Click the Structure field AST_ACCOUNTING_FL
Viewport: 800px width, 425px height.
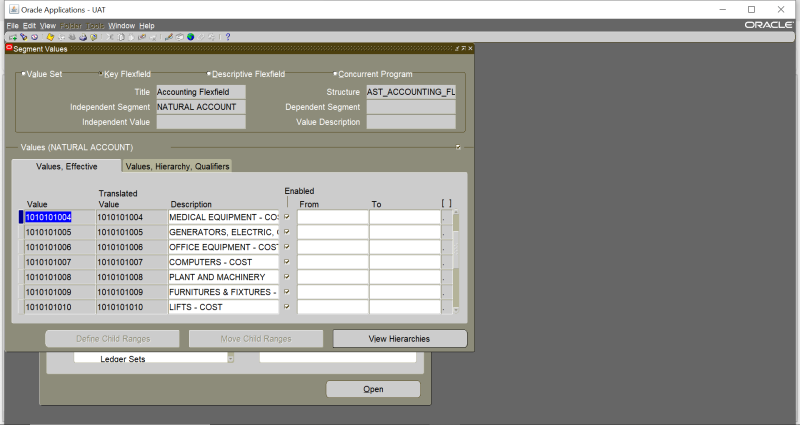tap(411, 92)
